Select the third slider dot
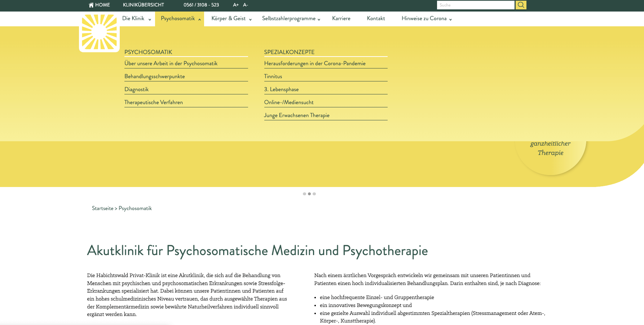This screenshot has height=325, width=644. tap(314, 194)
